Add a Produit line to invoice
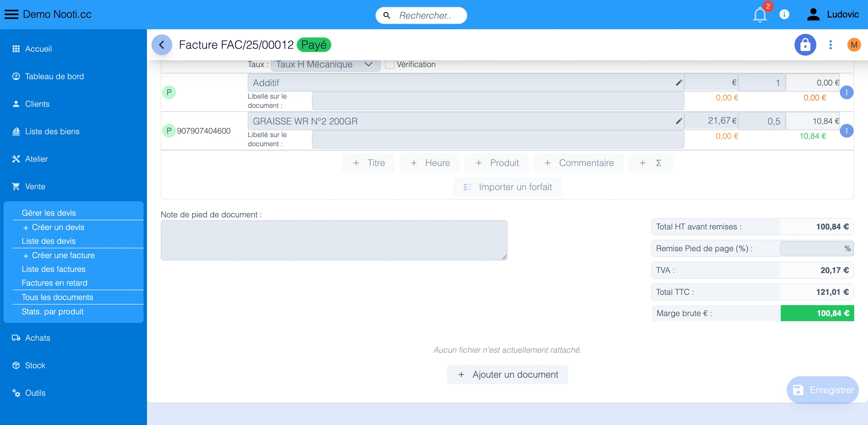 pos(497,163)
